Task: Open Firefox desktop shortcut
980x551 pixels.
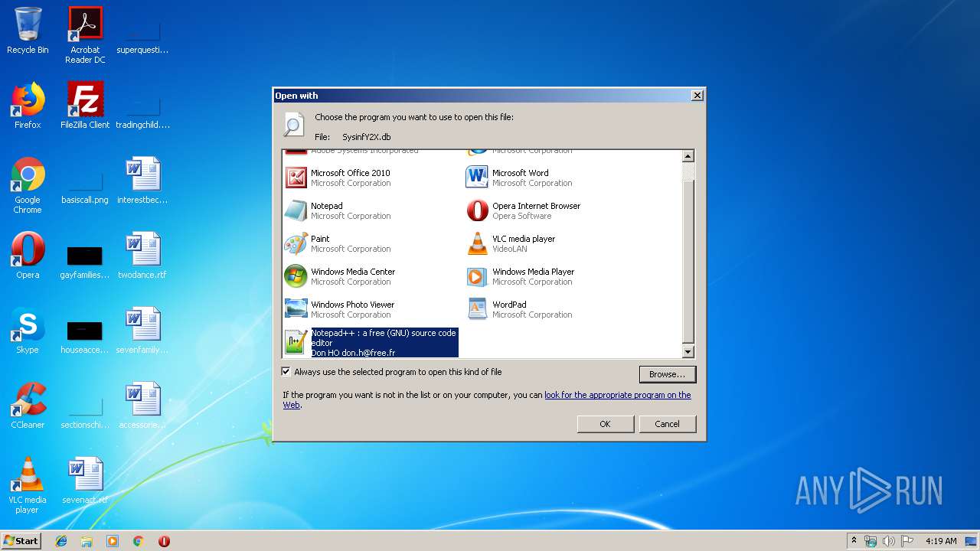Action: coord(28,106)
